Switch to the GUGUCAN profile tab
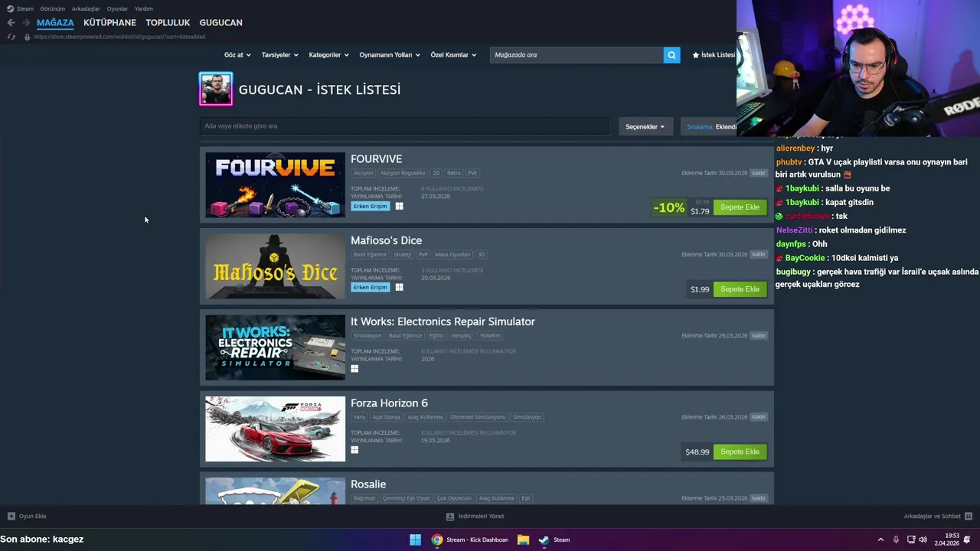 [x=220, y=23]
